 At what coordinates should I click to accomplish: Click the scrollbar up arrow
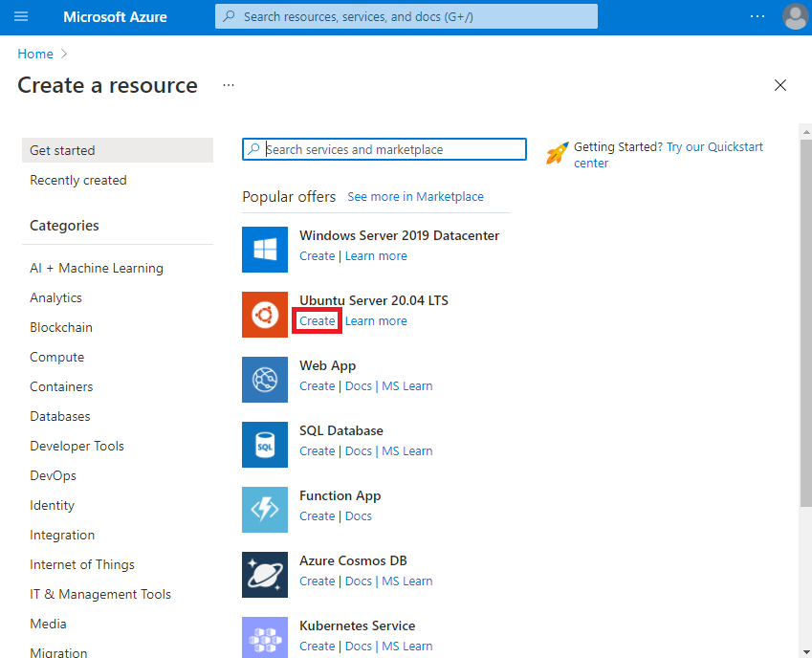click(806, 132)
